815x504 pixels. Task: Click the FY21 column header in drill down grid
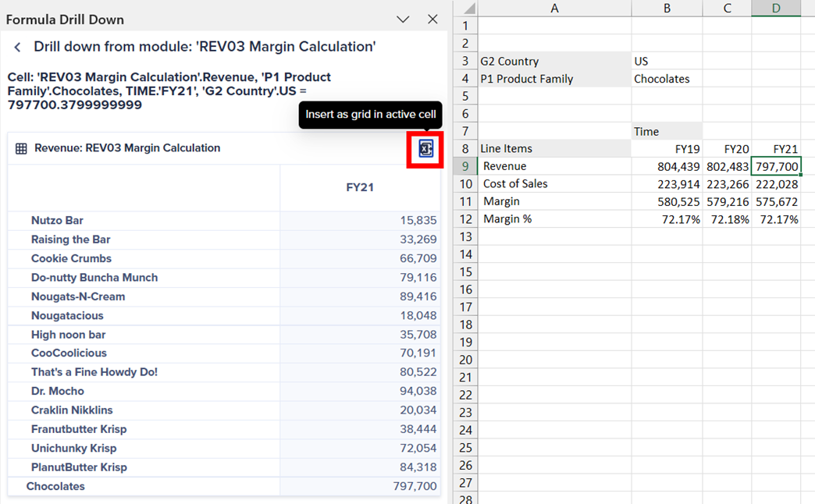(x=360, y=187)
